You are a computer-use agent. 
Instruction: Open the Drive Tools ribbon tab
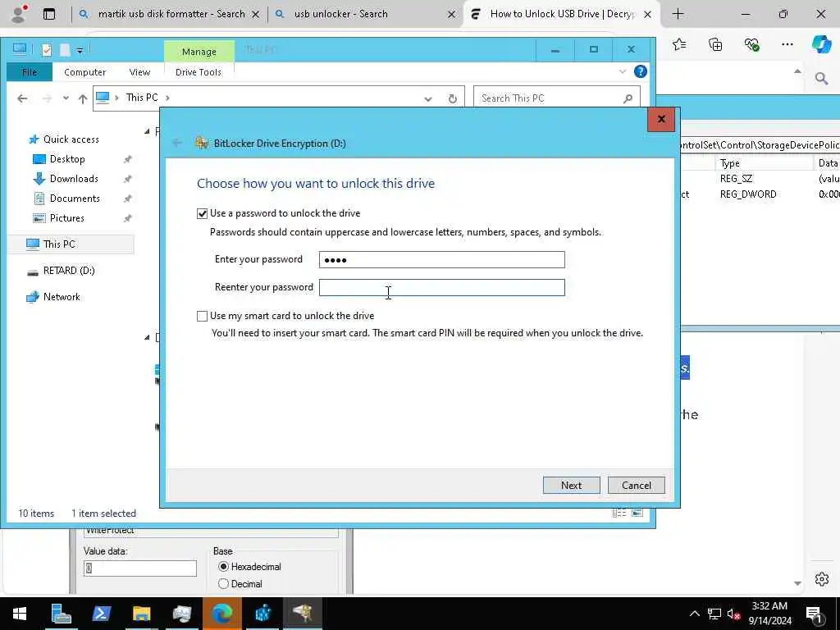(199, 72)
